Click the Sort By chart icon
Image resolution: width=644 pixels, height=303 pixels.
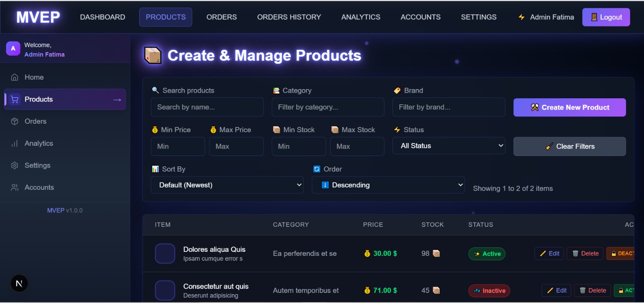coord(155,169)
